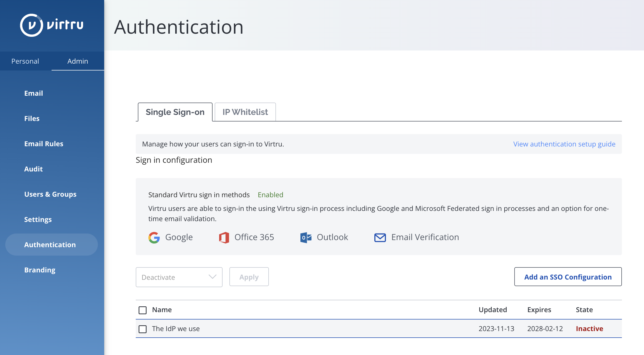
Task: Switch to the IP Whitelist tab
Action: 245,112
